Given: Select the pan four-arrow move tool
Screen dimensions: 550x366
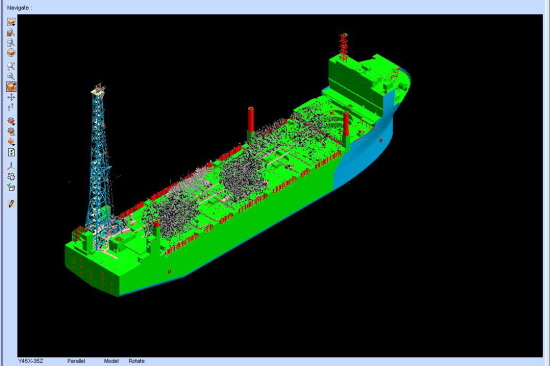Looking at the screenshot, I should (x=11, y=97).
